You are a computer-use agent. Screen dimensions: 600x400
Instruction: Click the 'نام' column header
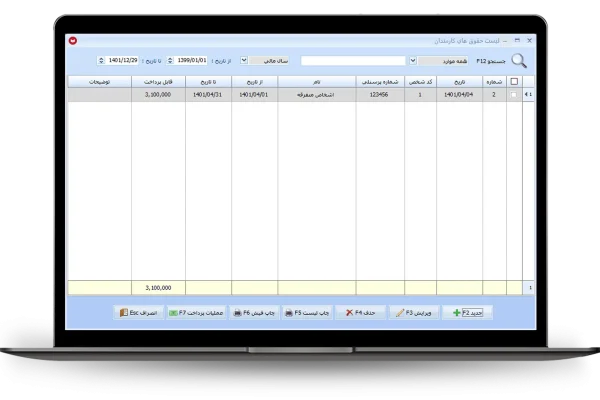click(x=314, y=82)
